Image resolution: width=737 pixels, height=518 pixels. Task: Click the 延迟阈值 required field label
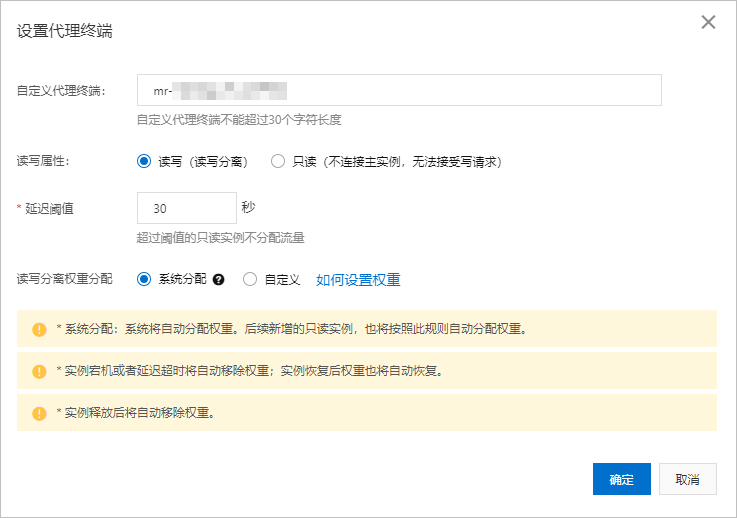[x=50, y=209]
